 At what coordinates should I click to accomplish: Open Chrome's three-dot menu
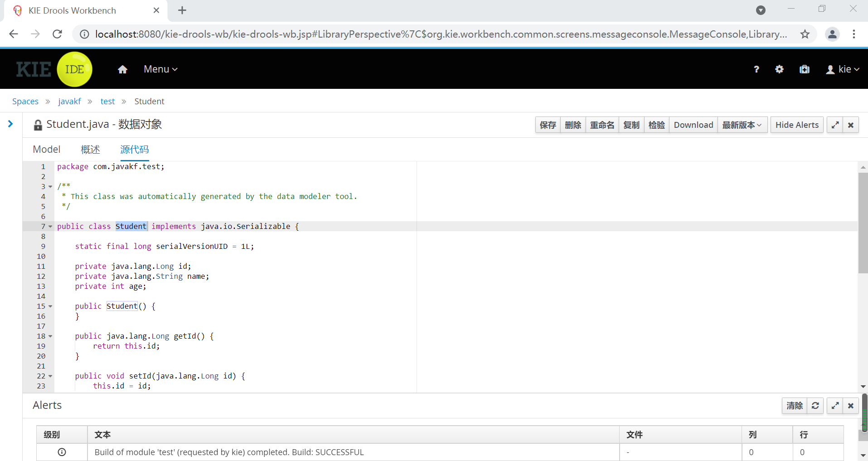(853, 34)
